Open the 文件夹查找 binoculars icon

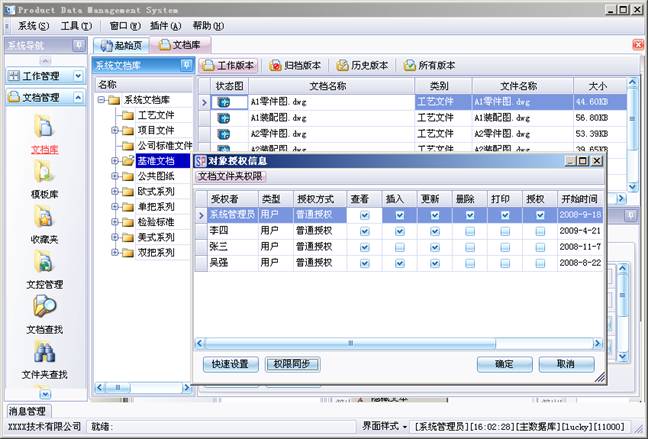[44, 352]
